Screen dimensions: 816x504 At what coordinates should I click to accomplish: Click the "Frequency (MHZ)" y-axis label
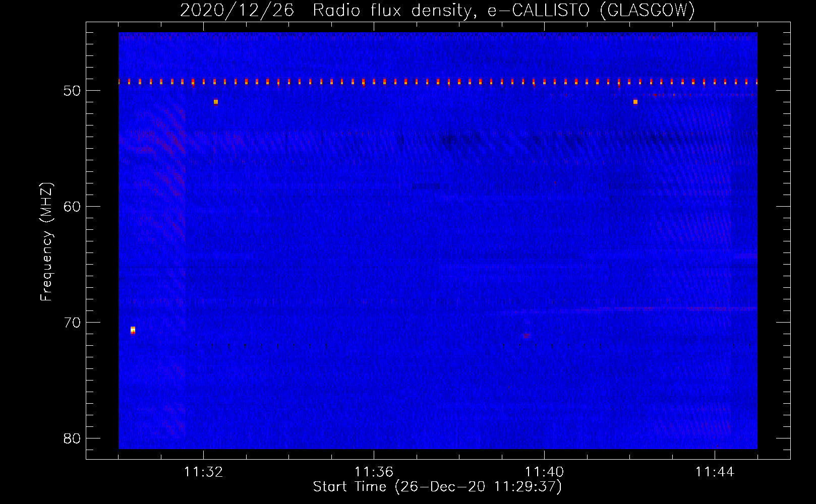[46, 242]
